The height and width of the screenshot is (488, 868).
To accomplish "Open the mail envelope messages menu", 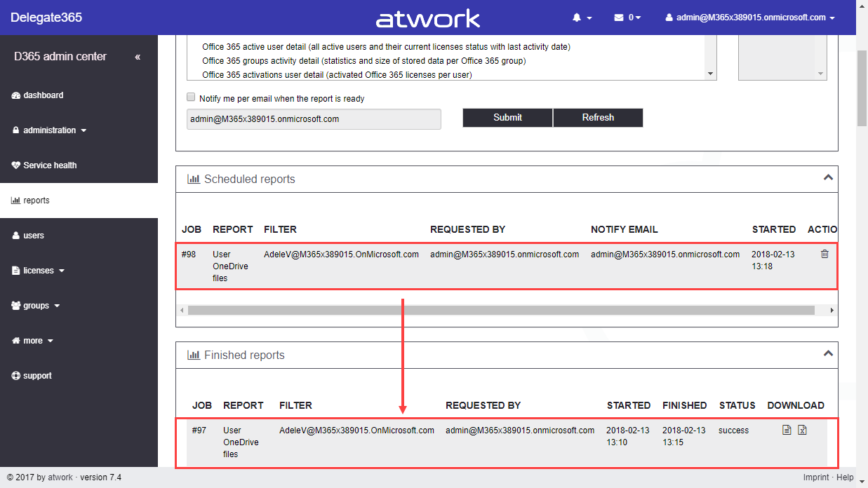I will (x=627, y=18).
